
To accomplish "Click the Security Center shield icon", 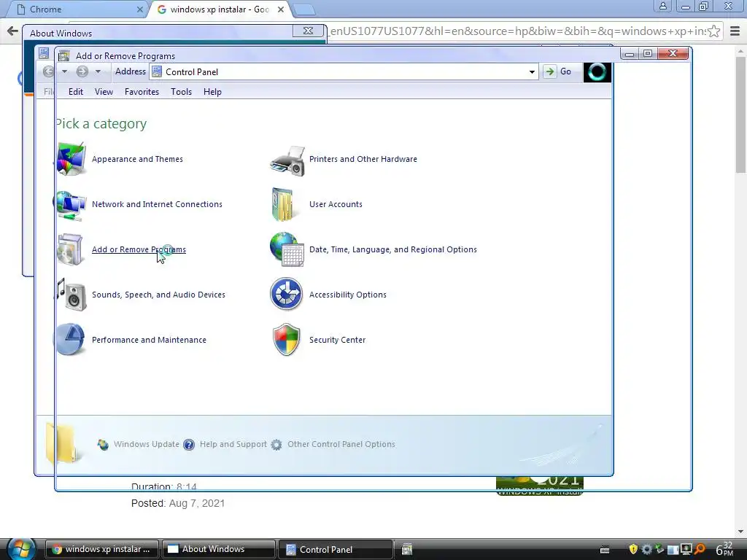I will [286, 340].
